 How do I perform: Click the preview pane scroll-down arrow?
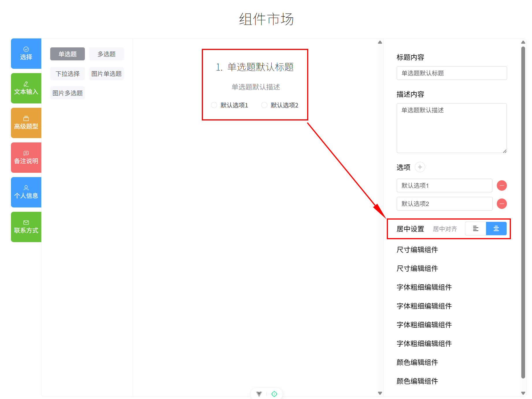click(380, 393)
